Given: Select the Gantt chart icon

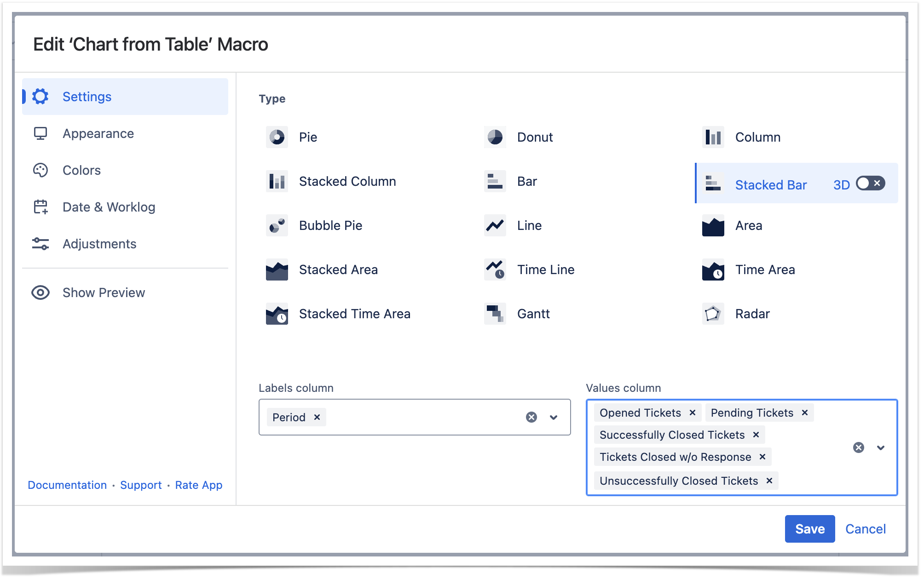Looking at the screenshot, I should [495, 314].
